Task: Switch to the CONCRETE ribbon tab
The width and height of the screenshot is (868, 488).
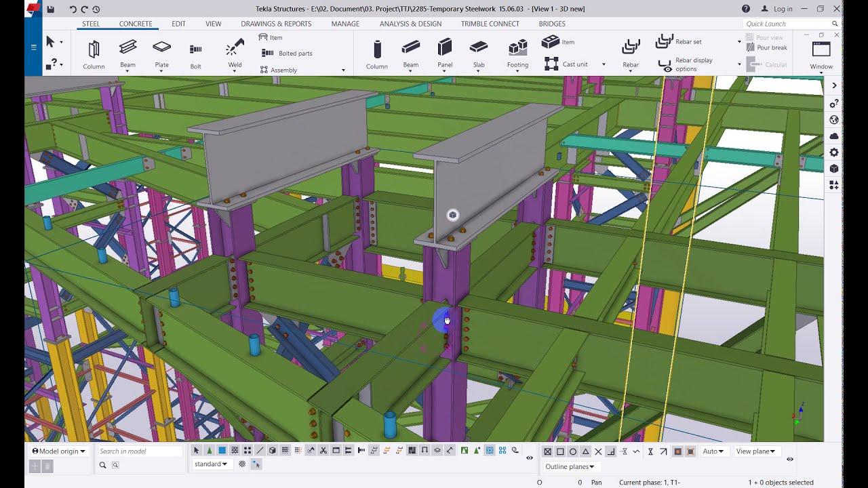Action: 136,24
